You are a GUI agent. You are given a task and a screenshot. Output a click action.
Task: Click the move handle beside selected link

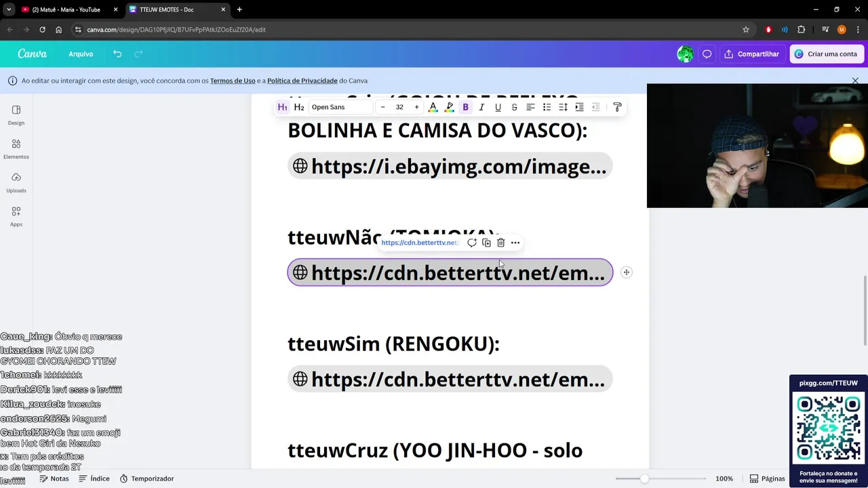pos(627,272)
